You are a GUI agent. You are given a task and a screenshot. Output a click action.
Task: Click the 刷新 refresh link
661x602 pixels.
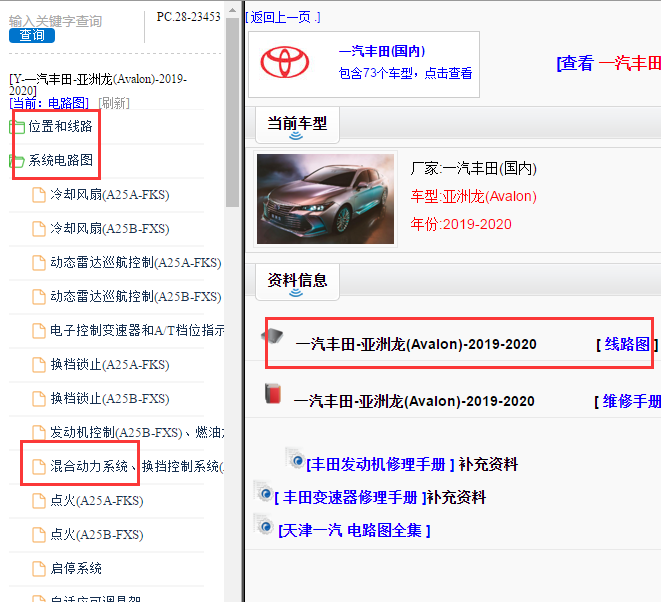114,103
